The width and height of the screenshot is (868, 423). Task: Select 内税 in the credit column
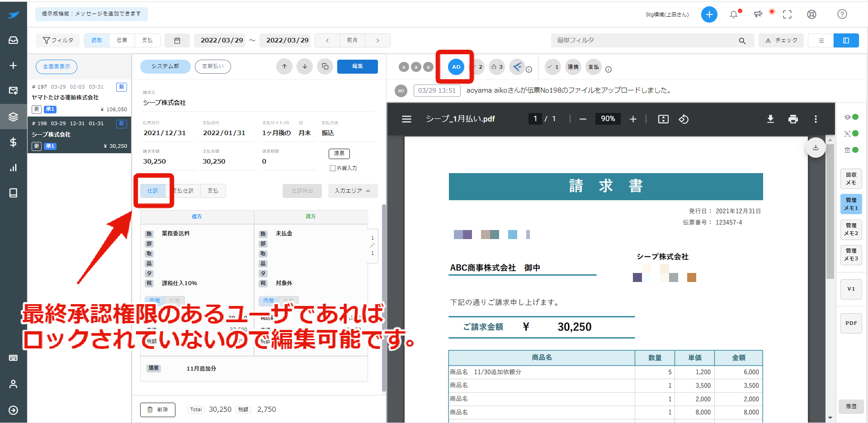coord(269,301)
